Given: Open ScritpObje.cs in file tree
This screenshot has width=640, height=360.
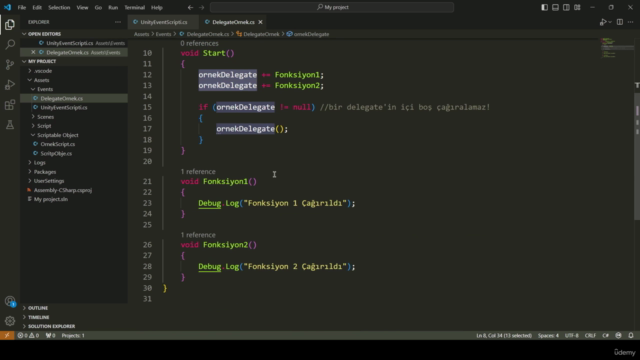Looking at the screenshot, I should pos(56,153).
